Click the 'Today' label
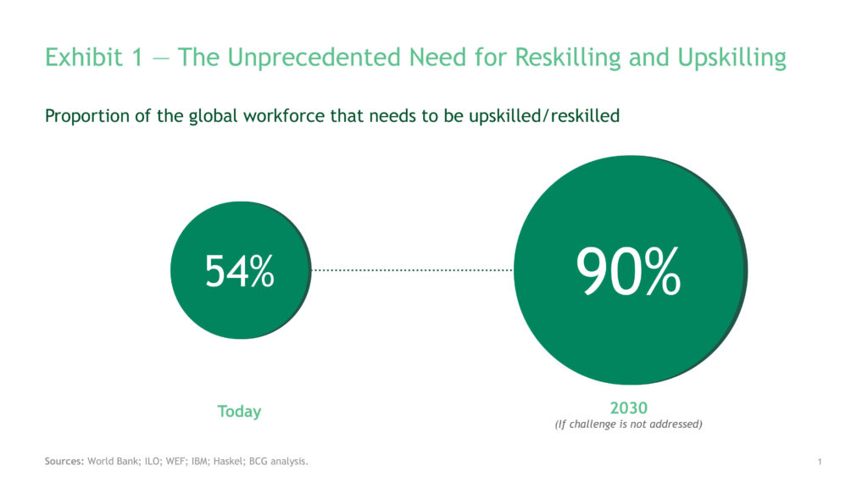868x488 pixels. (x=239, y=412)
